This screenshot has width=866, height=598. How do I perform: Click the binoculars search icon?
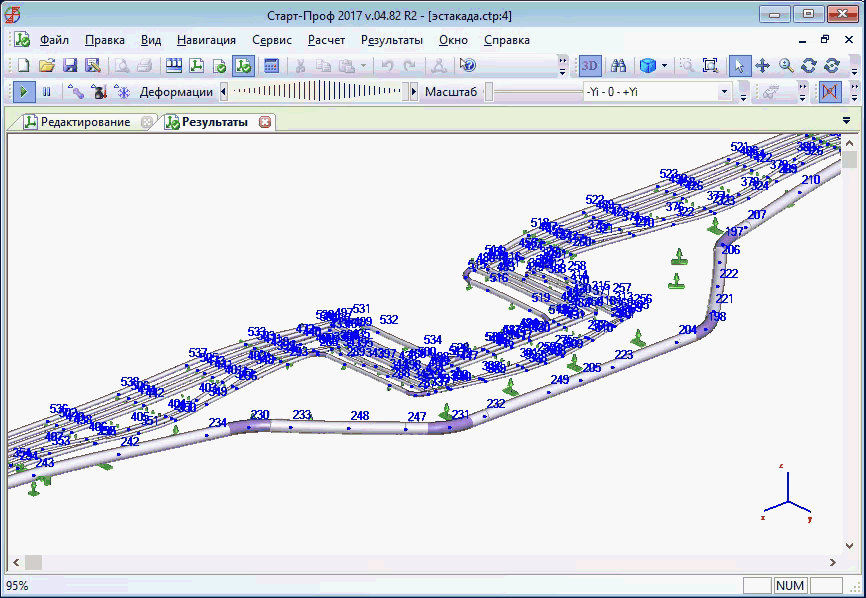(x=619, y=65)
